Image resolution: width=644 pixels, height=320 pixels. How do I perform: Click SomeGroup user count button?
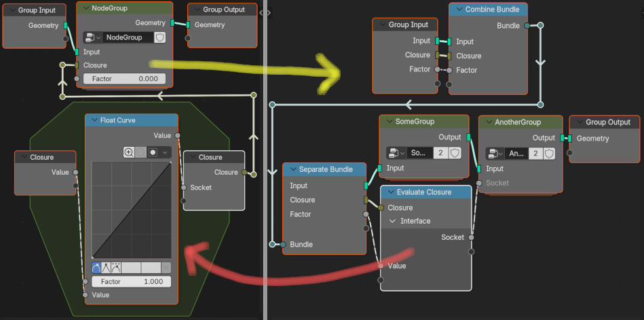[440, 154]
